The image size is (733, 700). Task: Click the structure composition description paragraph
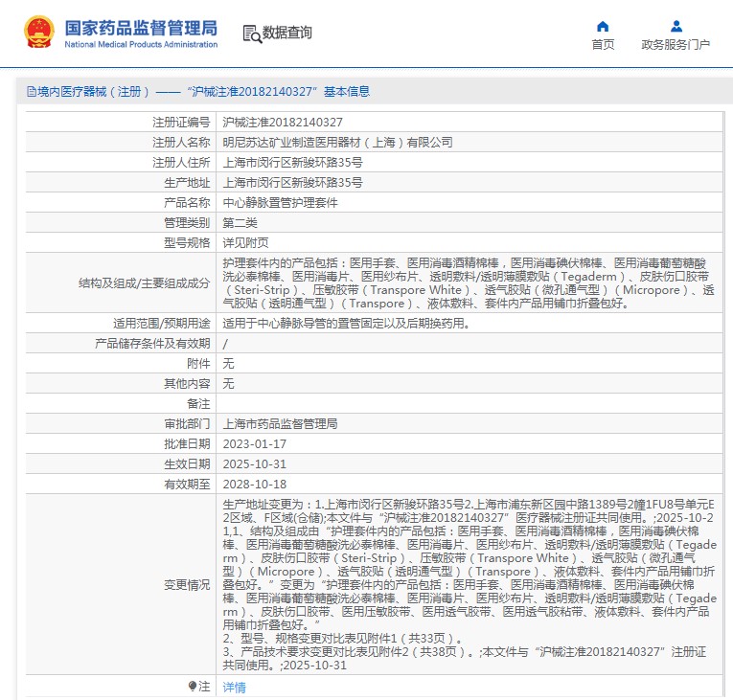(469, 283)
